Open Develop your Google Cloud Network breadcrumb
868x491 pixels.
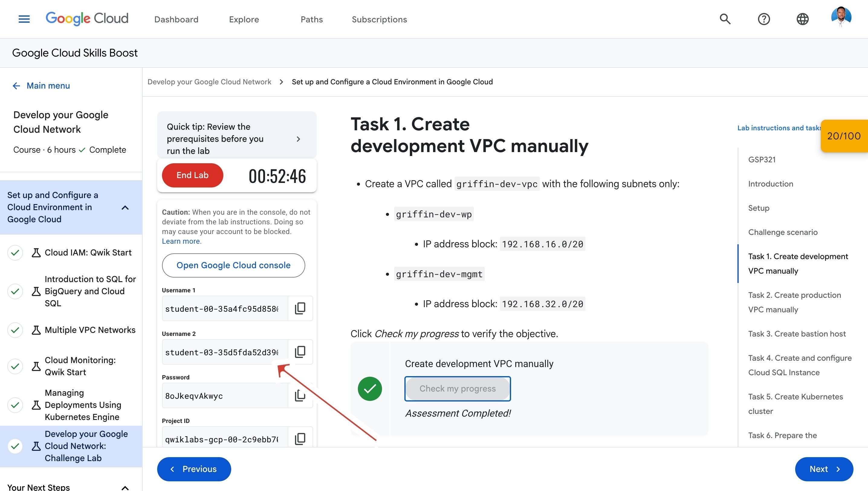pos(209,82)
